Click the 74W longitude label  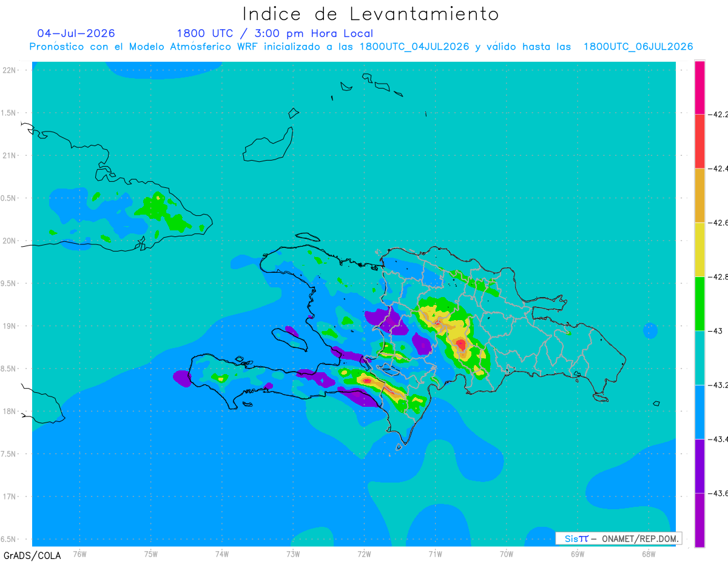(222, 554)
